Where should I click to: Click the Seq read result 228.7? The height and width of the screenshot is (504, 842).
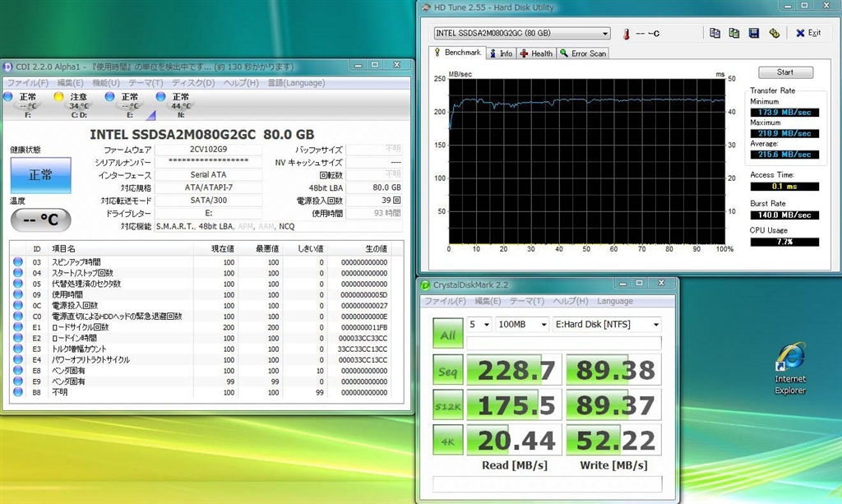point(515,370)
